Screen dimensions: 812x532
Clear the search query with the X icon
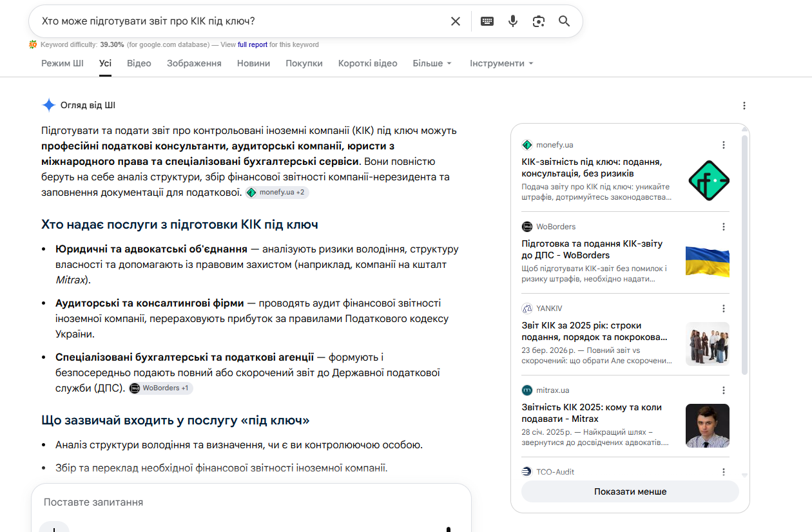456,21
